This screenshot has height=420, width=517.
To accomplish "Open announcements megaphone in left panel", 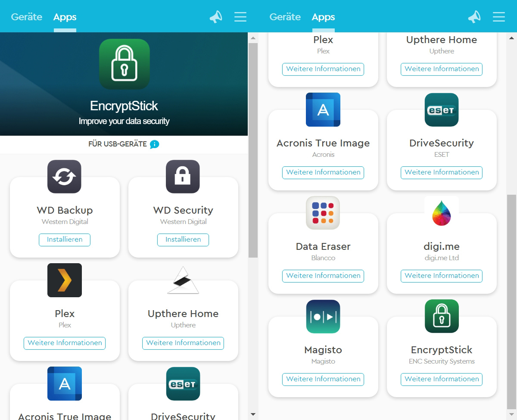I will pos(216,17).
